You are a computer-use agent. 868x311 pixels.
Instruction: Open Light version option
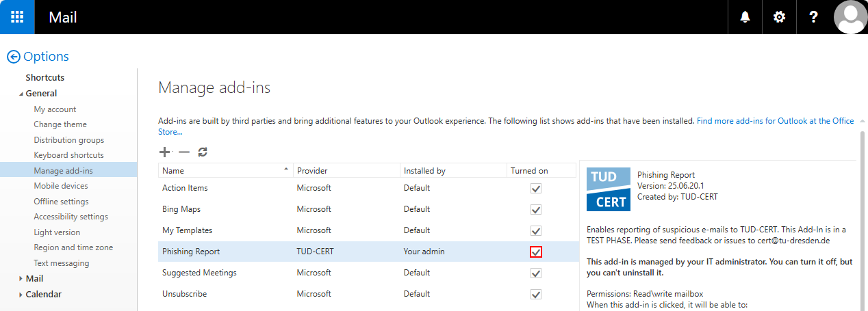(57, 232)
